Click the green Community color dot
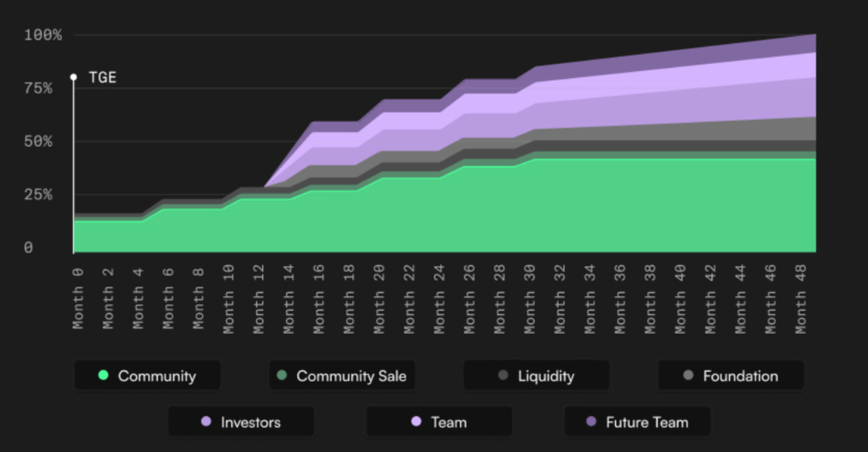 click(104, 376)
